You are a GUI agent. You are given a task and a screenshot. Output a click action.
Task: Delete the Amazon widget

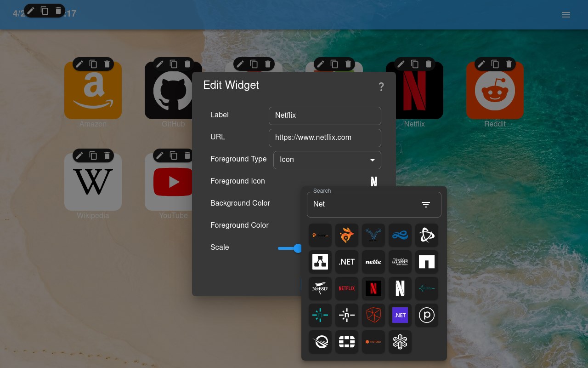point(107,64)
